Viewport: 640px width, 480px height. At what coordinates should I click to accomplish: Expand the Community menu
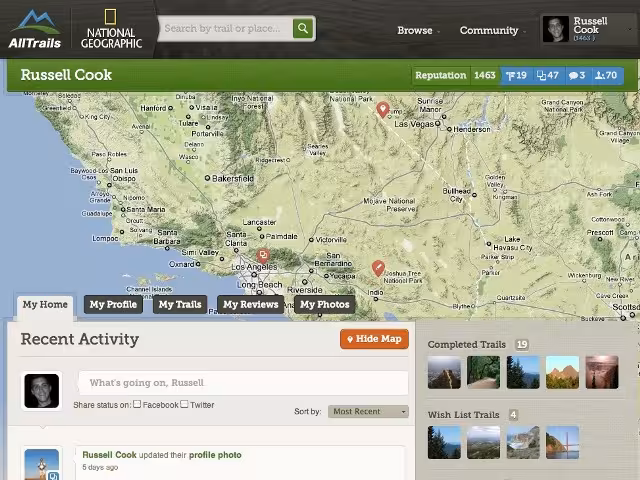tap(493, 31)
